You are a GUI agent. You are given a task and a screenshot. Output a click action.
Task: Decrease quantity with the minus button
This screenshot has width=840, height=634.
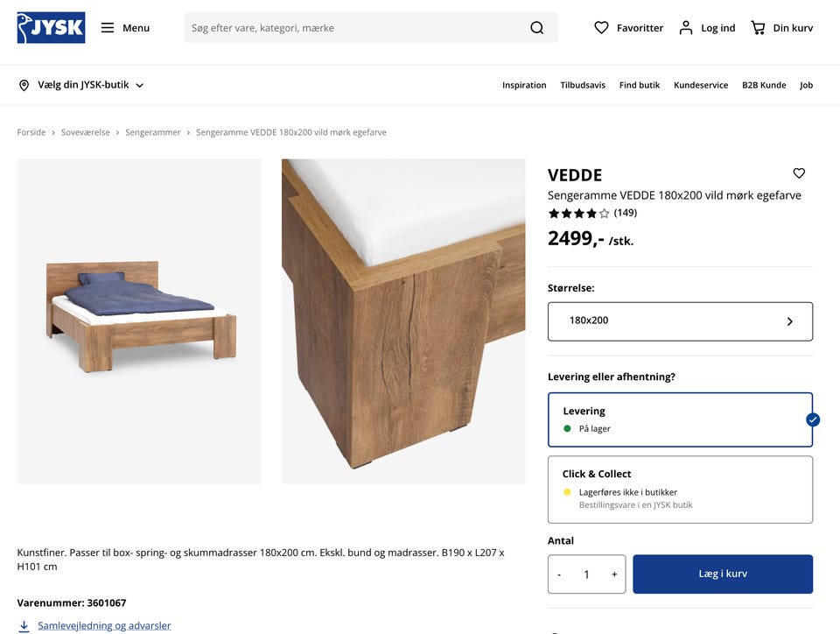559,574
